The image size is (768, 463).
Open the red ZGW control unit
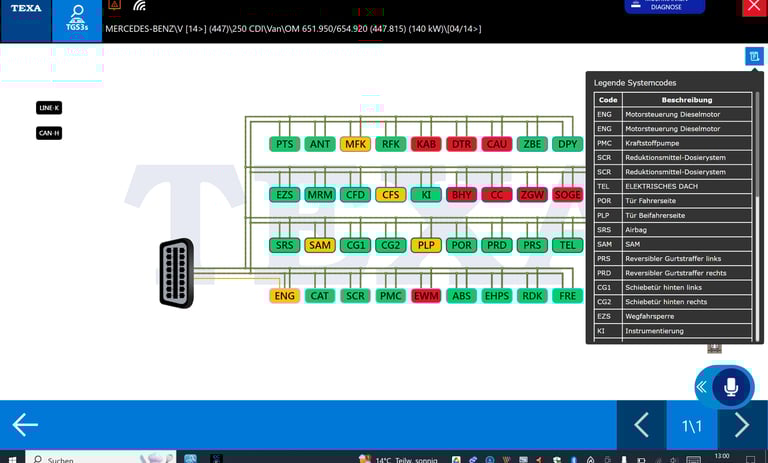pos(532,195)
